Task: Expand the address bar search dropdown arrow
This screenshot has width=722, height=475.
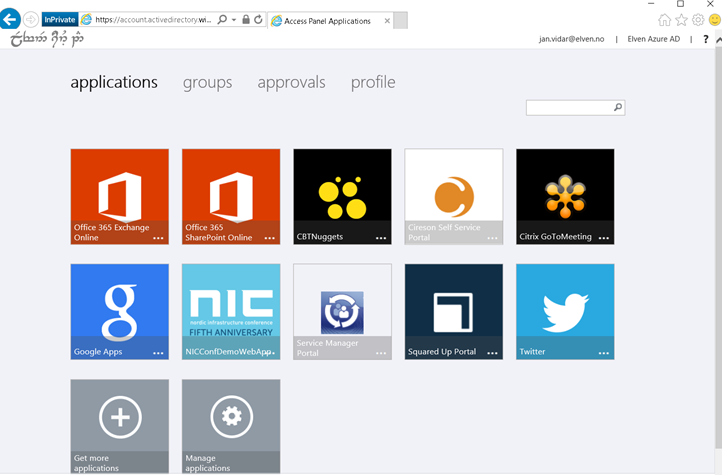Action: [x=234, y=20]
